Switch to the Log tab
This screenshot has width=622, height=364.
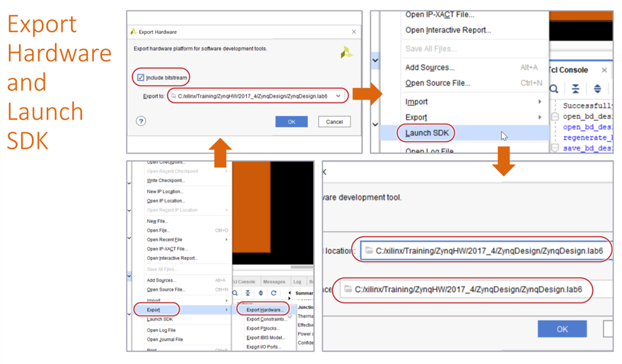click(x=297, y=281)
